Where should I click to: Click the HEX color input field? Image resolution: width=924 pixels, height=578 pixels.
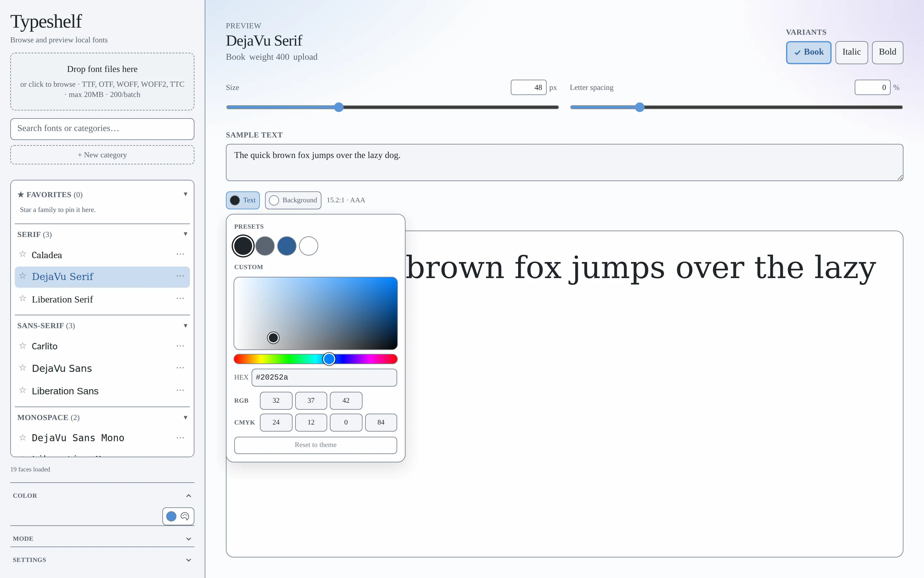pyautogui.click(x=324, y=378)
